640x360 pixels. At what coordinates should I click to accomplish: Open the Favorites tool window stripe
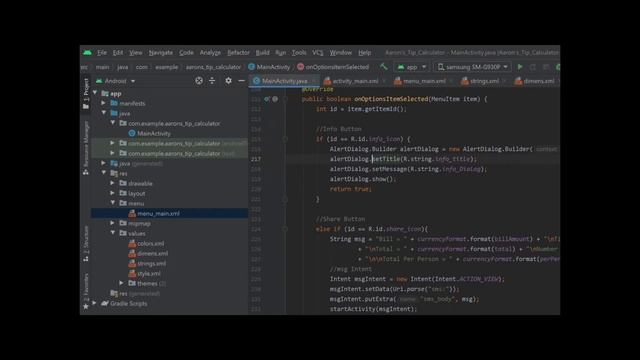[86, 292]
